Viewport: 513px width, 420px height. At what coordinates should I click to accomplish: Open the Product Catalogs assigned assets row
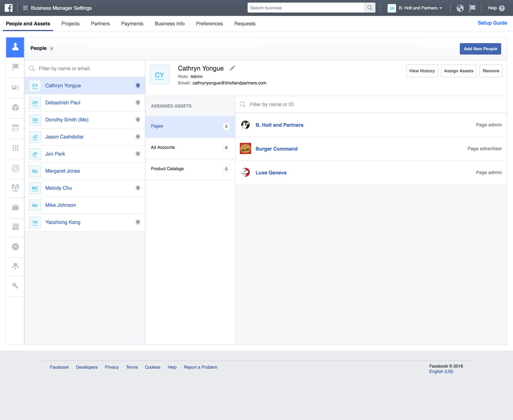(190, 169)
